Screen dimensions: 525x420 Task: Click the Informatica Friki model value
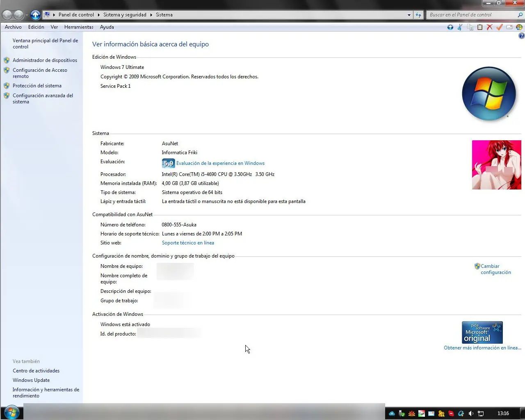[x=180, y=153]
